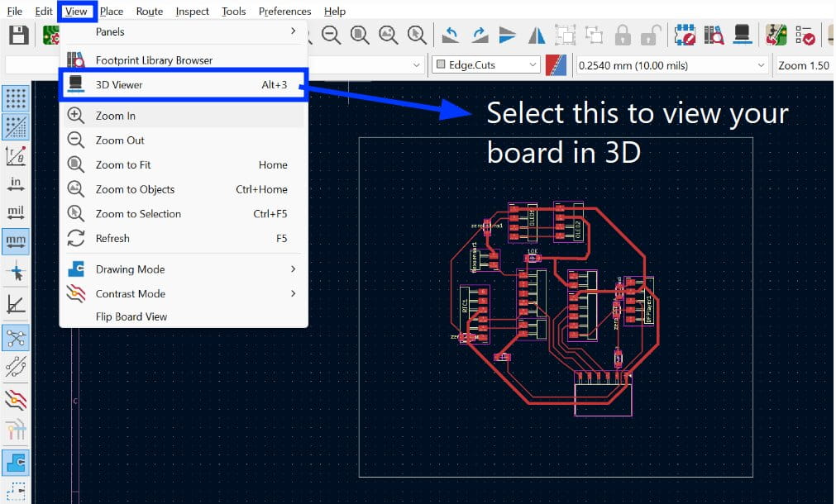Image resolution: width=836 pixels, height=504 pixels.
Task: Choose Zoom to Objects menu entry
Action: click(184, 189)
